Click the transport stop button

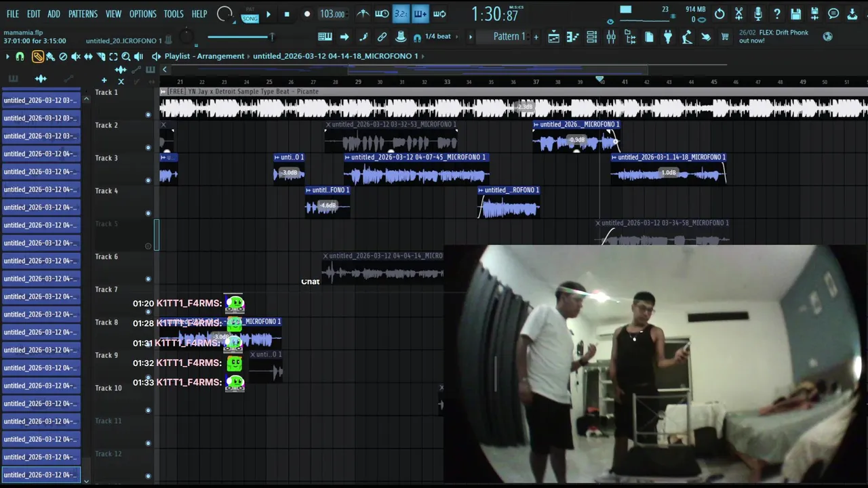click(287, 14)
